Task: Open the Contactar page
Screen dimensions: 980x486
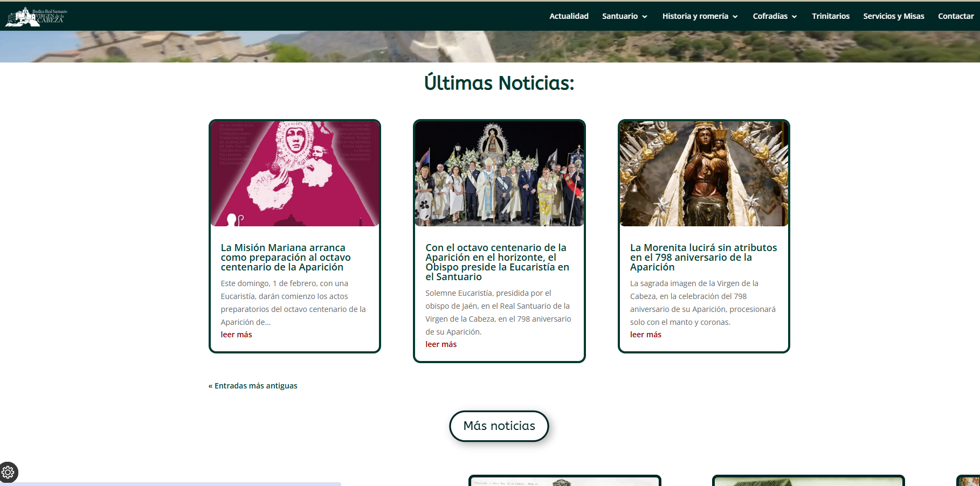Action: coord(955,16)
